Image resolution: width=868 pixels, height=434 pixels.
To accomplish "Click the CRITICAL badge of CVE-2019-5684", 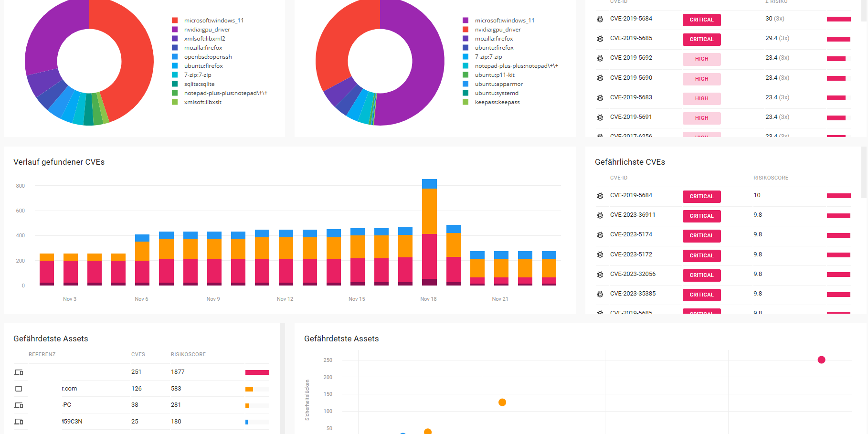I will 701,20.
